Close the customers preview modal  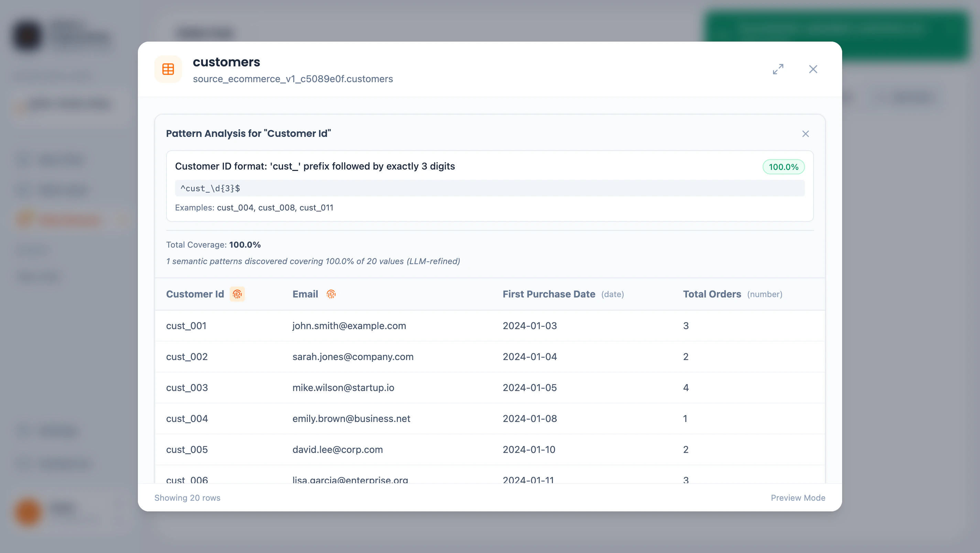click(813, 69)
